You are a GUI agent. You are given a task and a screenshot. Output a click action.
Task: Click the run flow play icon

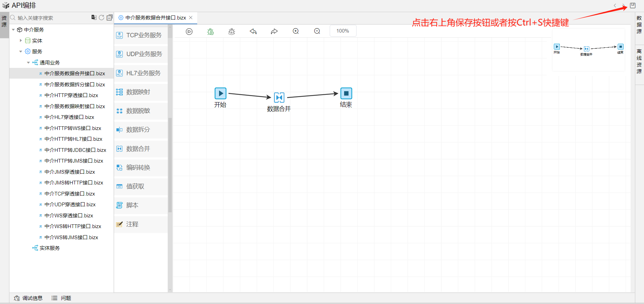click(189, 31)
